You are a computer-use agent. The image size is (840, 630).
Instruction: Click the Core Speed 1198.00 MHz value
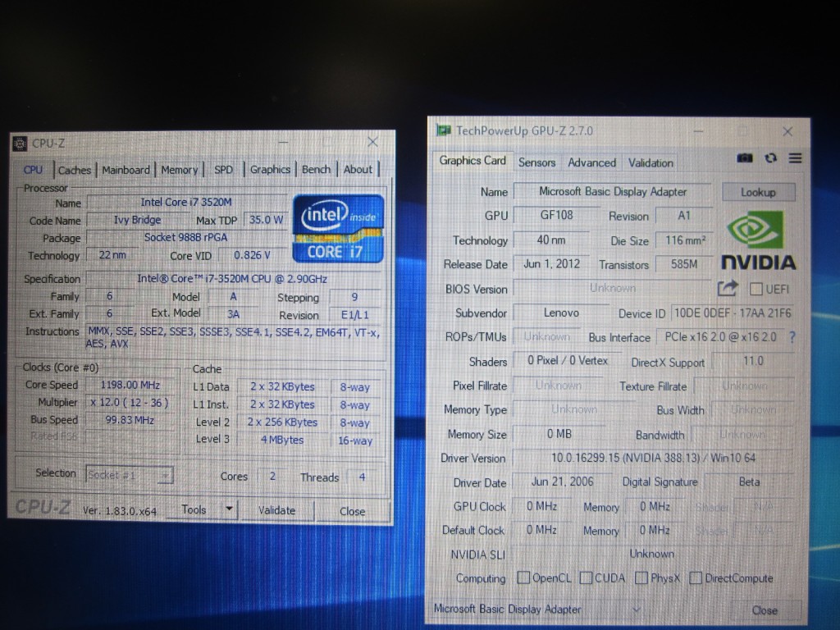(130, 385)
